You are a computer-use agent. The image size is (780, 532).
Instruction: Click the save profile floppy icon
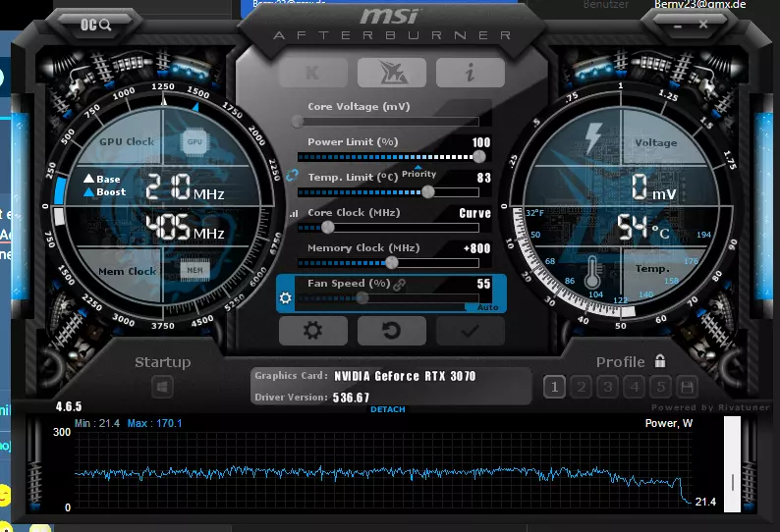[687, 387]
